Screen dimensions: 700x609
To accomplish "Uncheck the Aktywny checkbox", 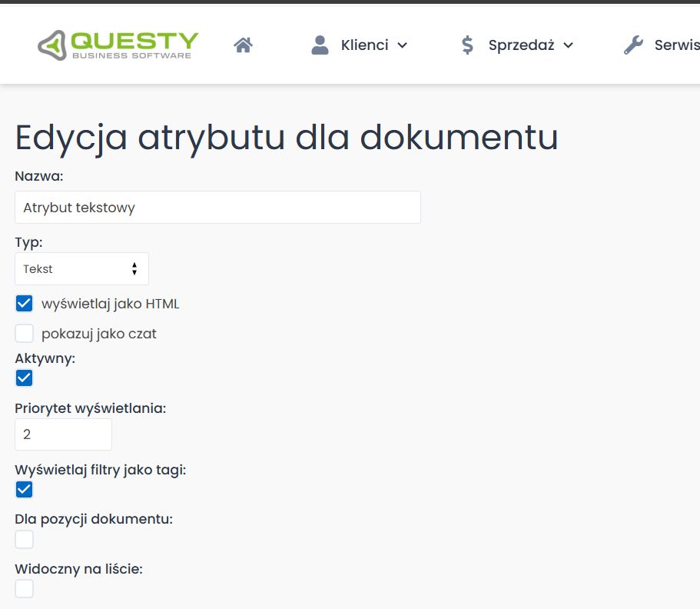I will pyautogui.click(x=24, y=378).
